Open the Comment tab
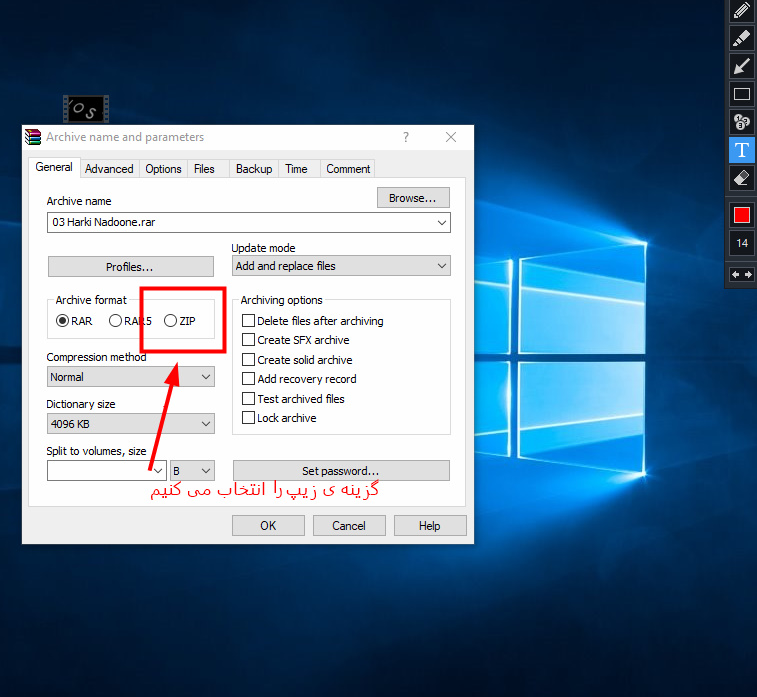Screen dimensions: 757x697 [x=348, y=169]
